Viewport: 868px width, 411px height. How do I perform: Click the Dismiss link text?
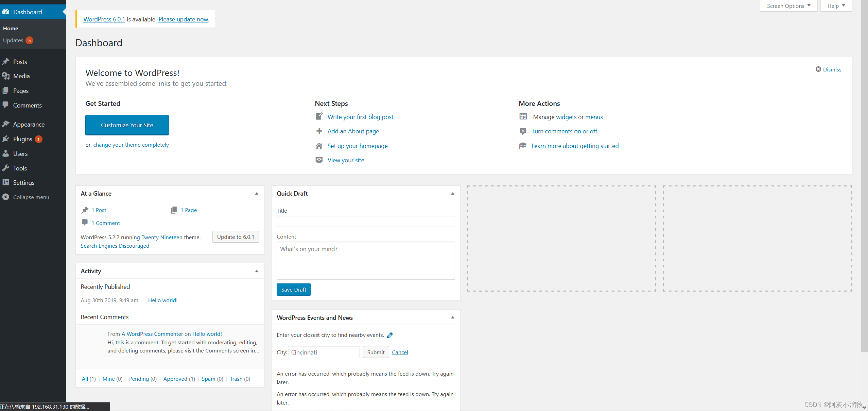pyautogui.click(x=832, y=69)
